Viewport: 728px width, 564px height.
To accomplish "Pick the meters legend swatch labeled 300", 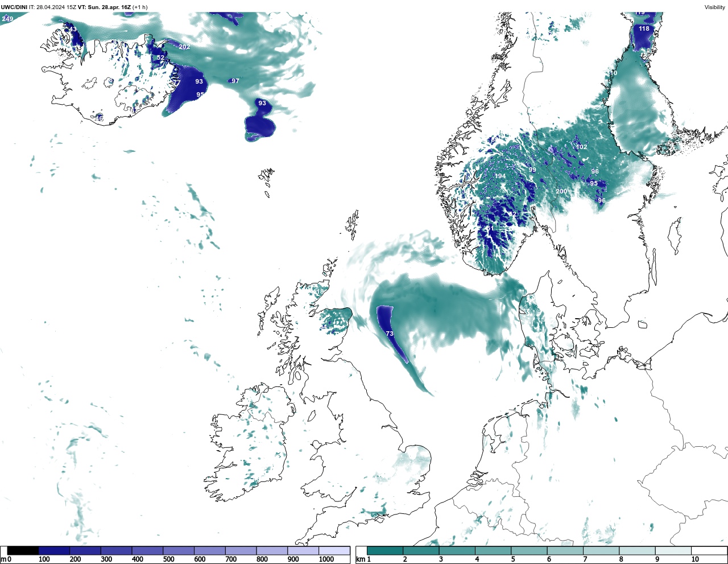I will tap(116, 550).
